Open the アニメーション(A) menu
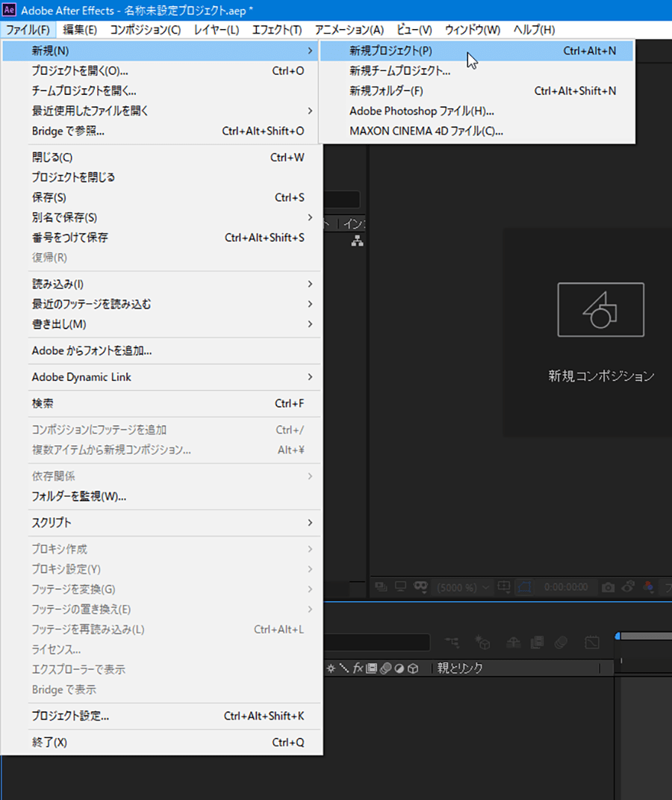The image size is (672, 800). [349, 30]
